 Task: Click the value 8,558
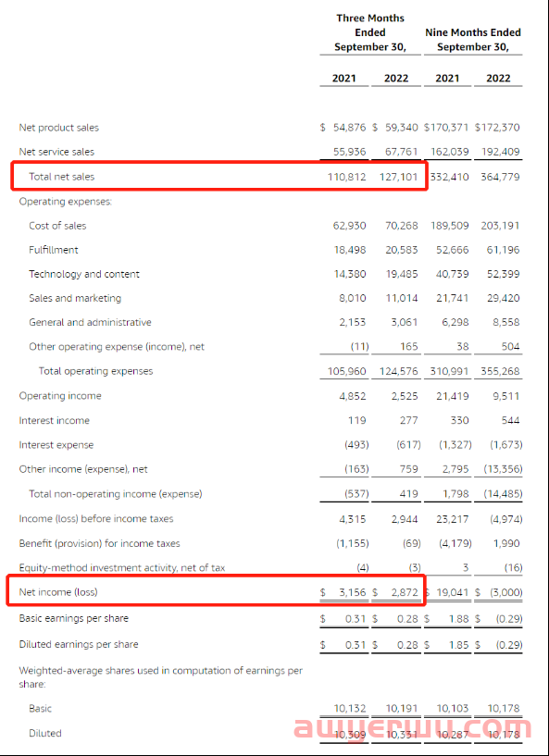pyautogui.click(x=506, y=322)
